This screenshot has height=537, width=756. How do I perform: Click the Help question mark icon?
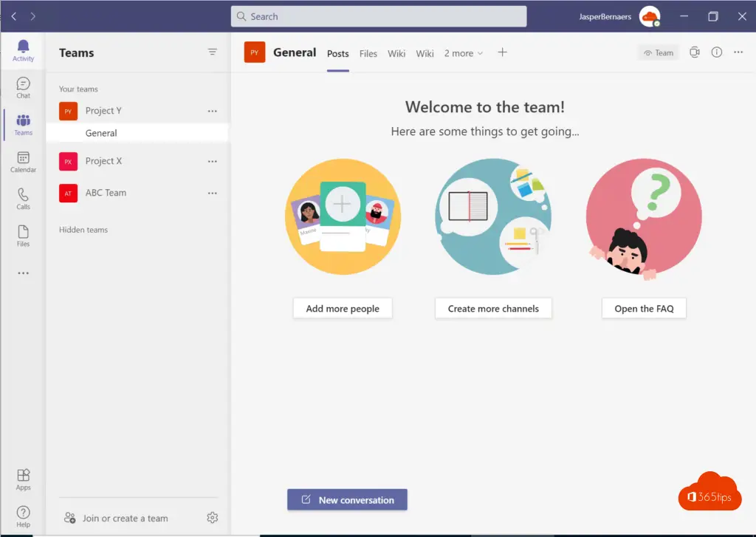pyautogui.click(x=23, y=516)
